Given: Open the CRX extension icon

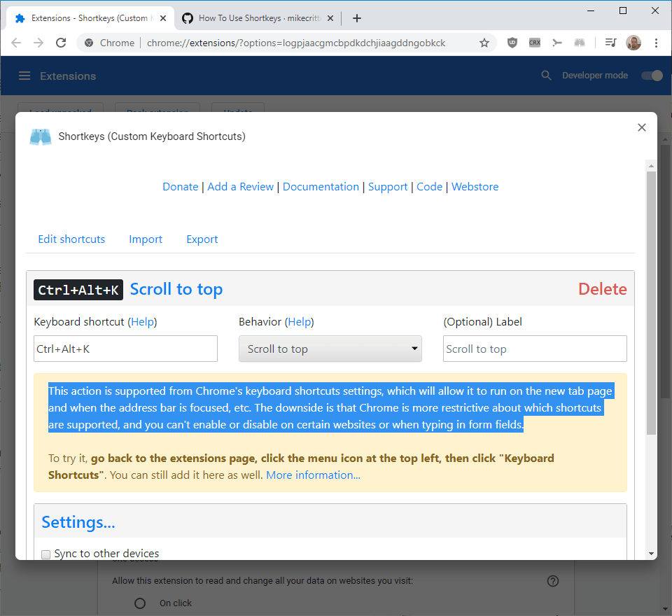Looking at the screenshot, I should tap(534, 43).
